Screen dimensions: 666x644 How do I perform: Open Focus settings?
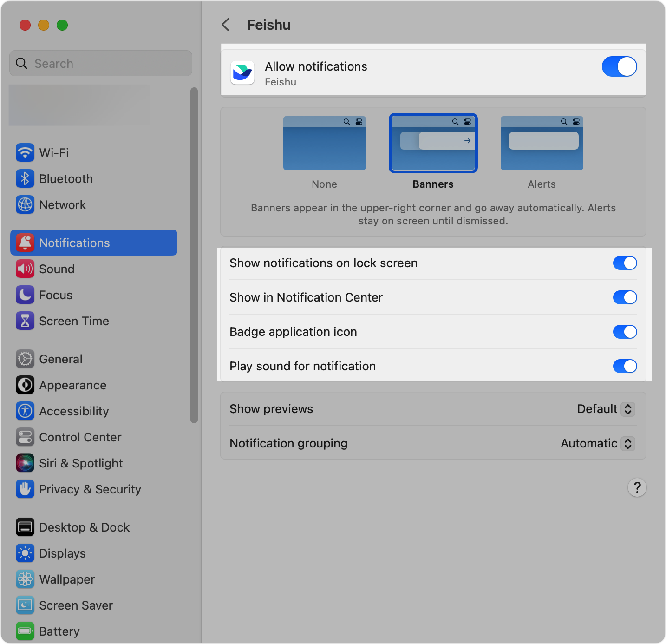tap(55, 295)
